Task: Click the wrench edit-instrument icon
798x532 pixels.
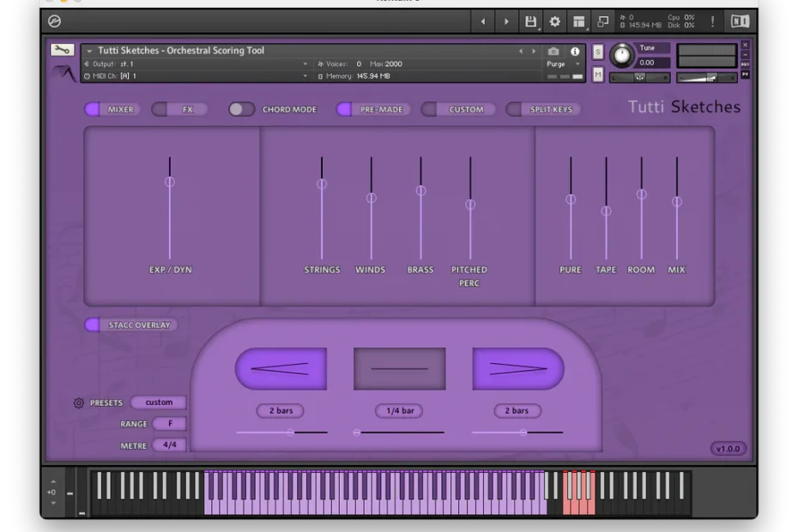Action: tap(62, 50)
